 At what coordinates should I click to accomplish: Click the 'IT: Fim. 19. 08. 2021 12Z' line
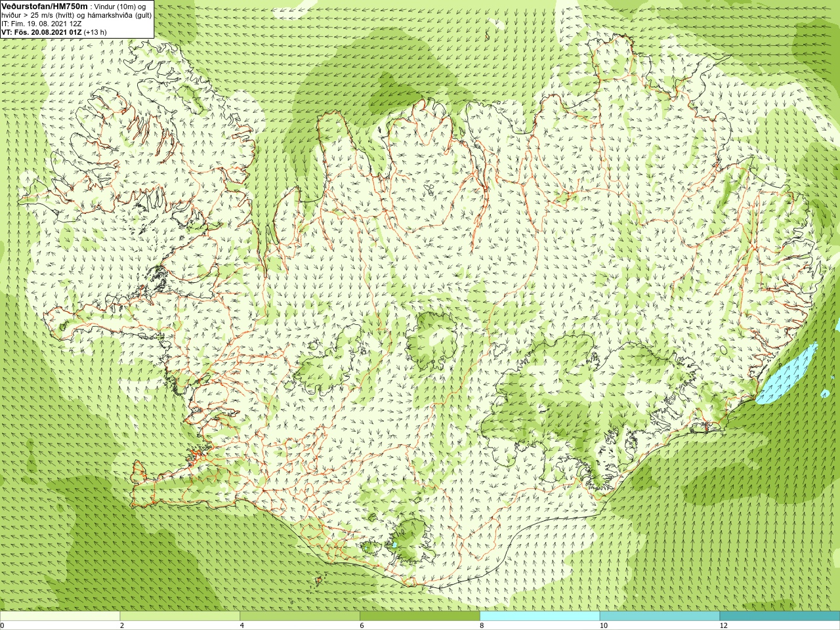(x=41, y=24)
